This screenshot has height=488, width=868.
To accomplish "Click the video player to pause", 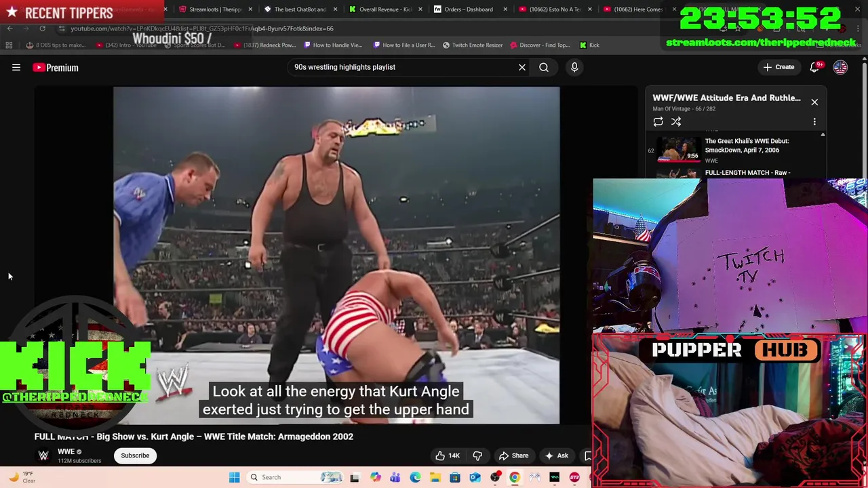I will coord(336,255).
